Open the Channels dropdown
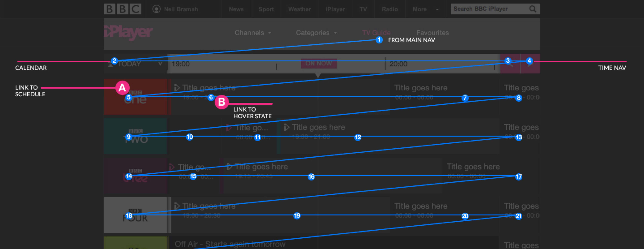The height and width of the screenshot is (249, 644). (253, 33)
